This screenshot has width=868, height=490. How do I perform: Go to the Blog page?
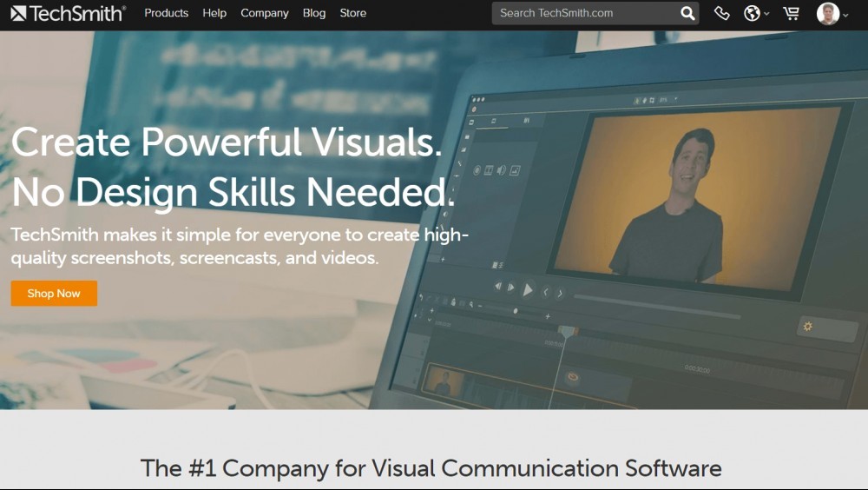pyautogui.click(x=314, y=13)
